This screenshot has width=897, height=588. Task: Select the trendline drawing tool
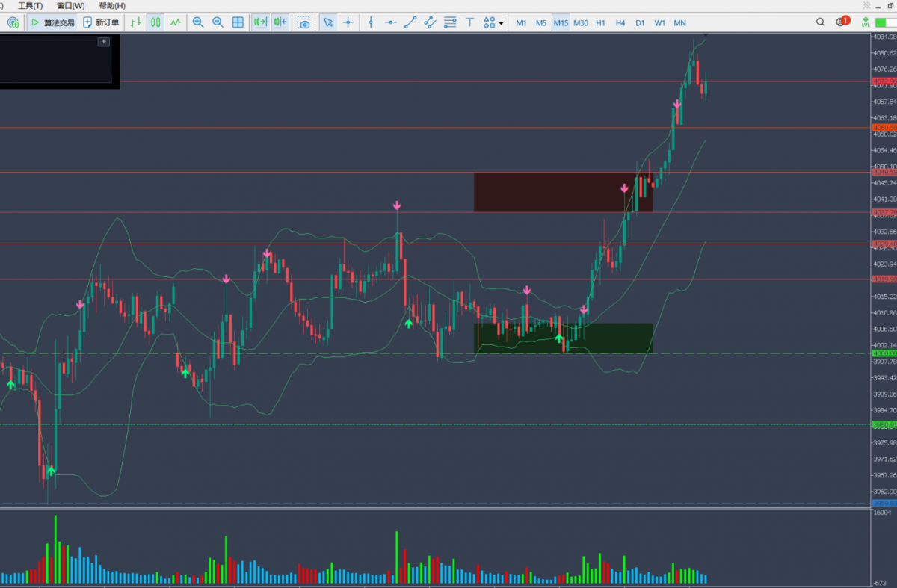410,22
